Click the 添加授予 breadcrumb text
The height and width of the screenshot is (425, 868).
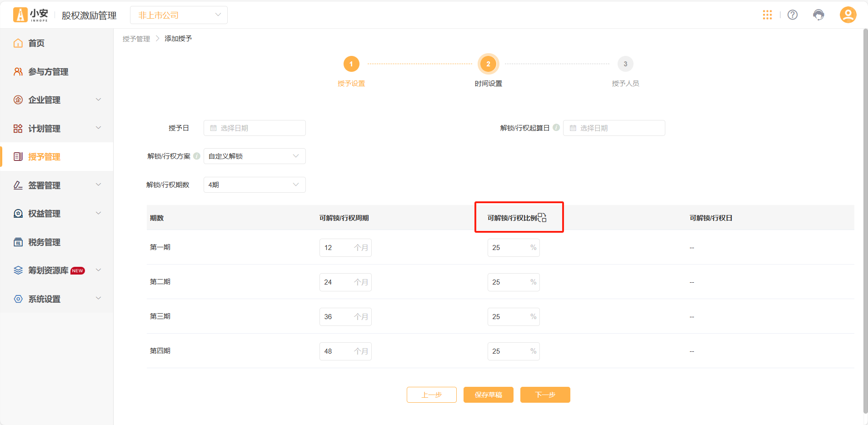click(x=178, y=39)
